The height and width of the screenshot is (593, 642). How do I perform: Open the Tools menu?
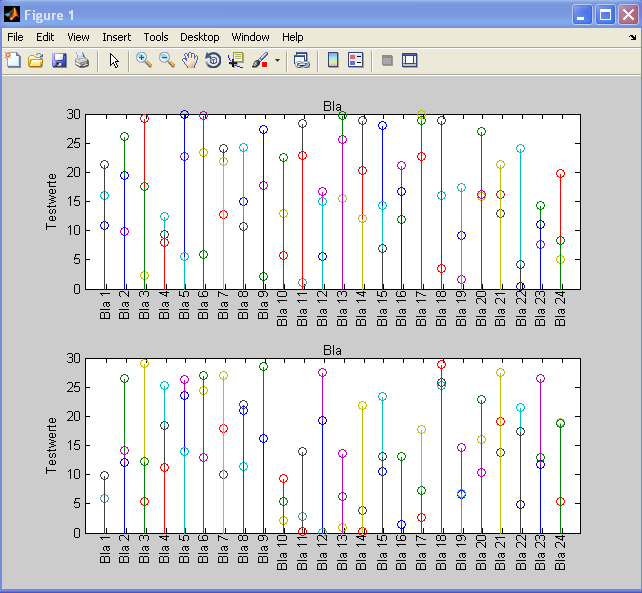[155, 37]
